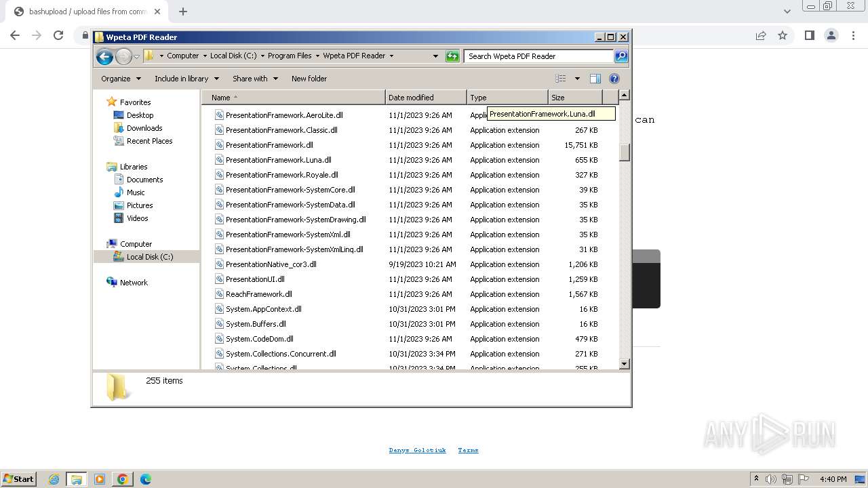The height and width of the screenshot is (488, 868).
Task: Open the Terms link
Action: [468, 450]
